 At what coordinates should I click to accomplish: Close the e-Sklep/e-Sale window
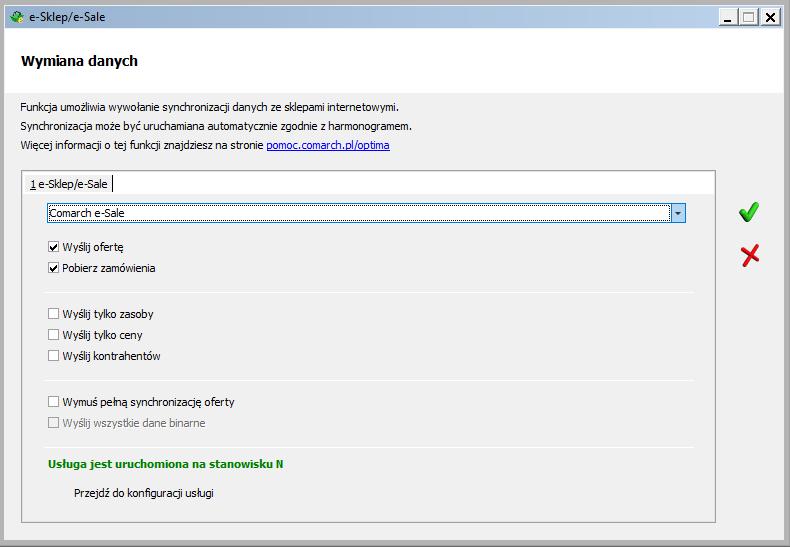(770, 17)
